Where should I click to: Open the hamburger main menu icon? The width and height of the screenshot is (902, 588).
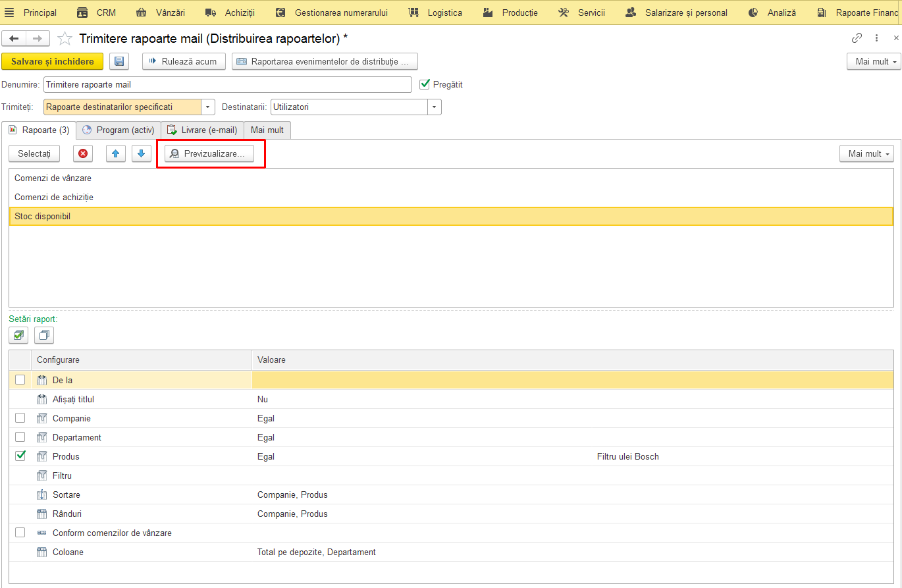(x=9, y=13)
